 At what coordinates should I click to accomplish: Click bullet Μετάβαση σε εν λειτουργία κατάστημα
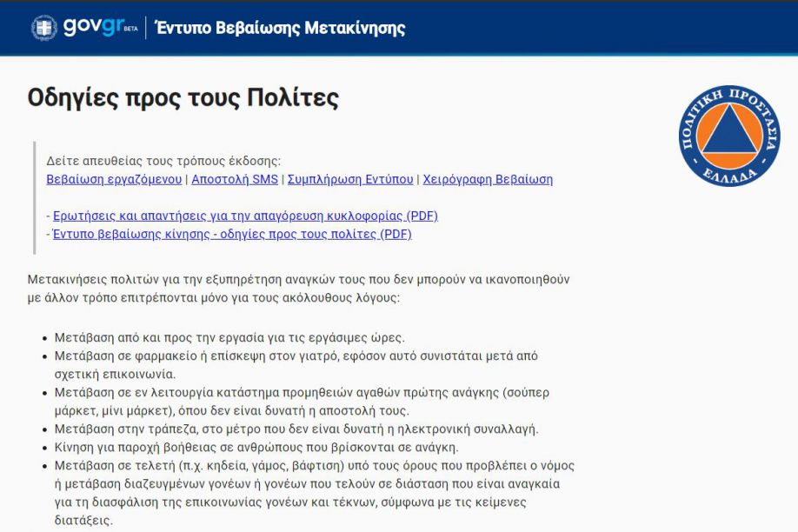(x=302, y=402)
